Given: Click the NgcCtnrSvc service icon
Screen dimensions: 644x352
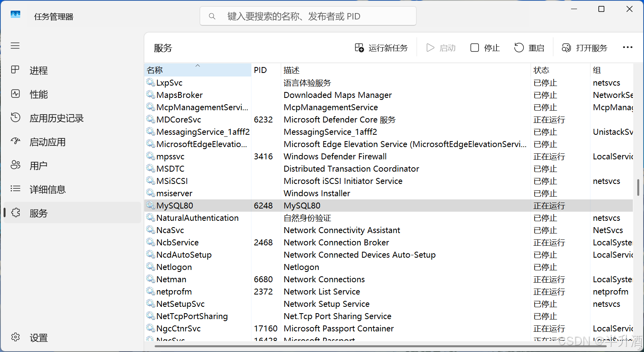Looking at the screenshot, I should (151, 328).
